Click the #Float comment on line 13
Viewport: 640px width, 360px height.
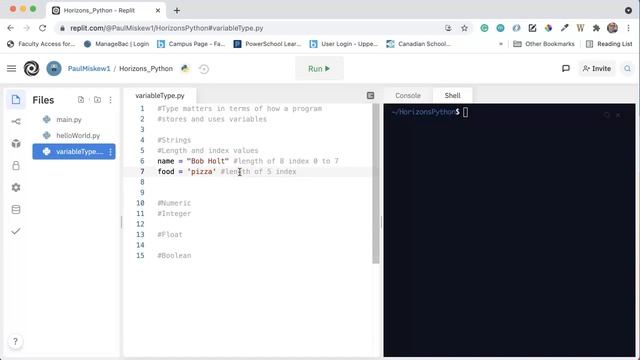(x=170, y=235)
